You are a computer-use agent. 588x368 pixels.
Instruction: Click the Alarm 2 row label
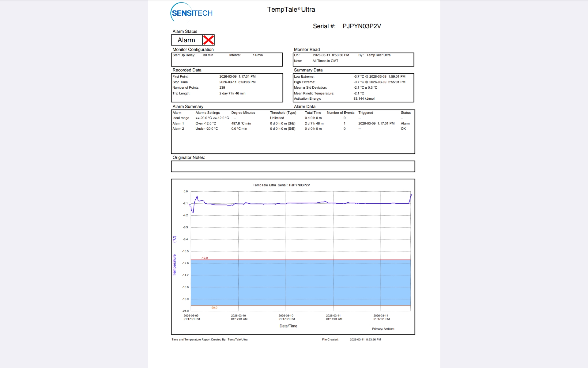178,129
